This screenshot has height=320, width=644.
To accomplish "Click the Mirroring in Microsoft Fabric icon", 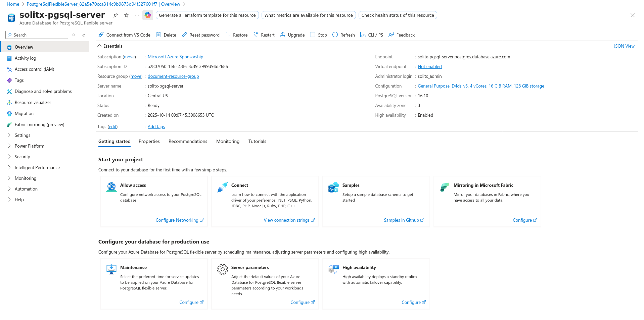I will tap(445, 187).
